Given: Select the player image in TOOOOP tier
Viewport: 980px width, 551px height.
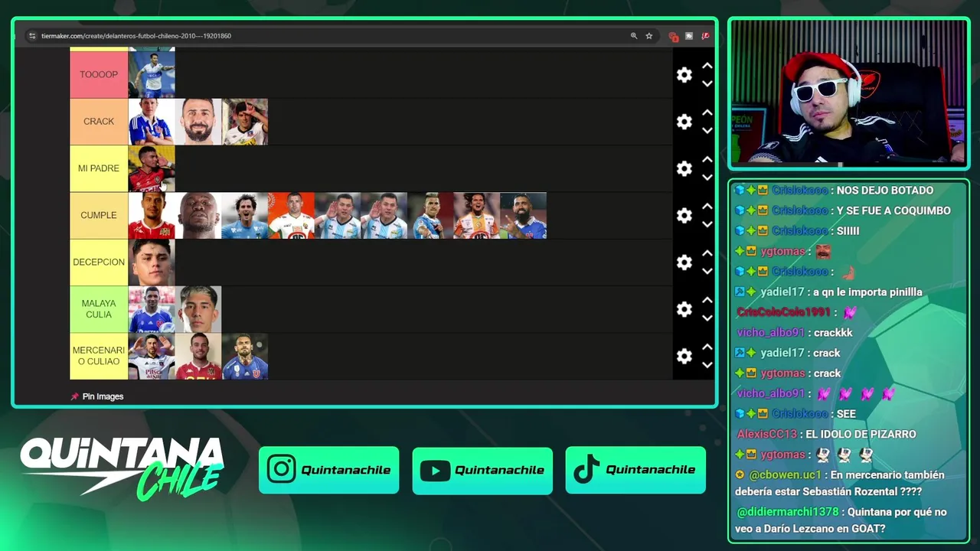Looking at the screenshot, I should coord(152,74).
